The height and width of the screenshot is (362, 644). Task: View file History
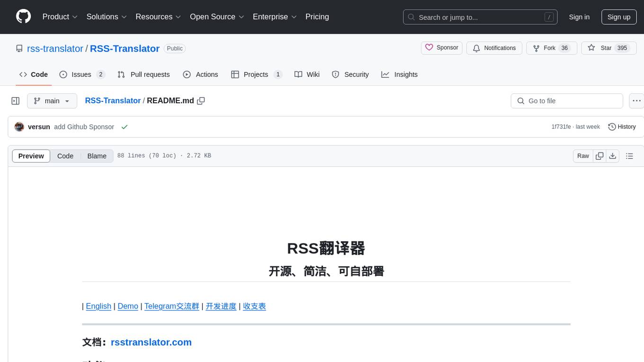point(622,127)
